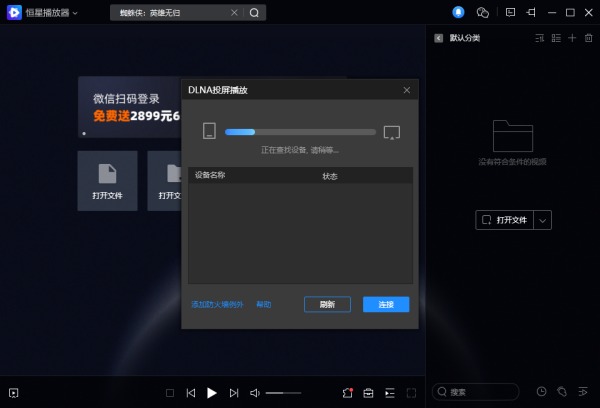Click the 状态 column header

click(330, 176)
